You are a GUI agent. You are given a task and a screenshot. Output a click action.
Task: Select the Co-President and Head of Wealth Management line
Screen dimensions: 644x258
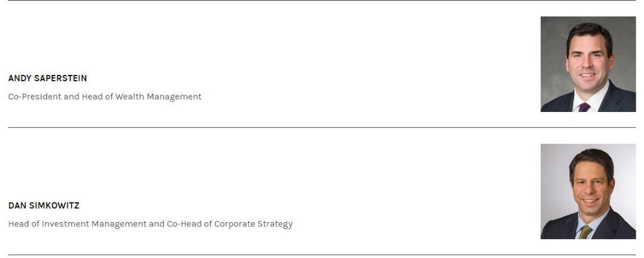(x=105, y=97)
